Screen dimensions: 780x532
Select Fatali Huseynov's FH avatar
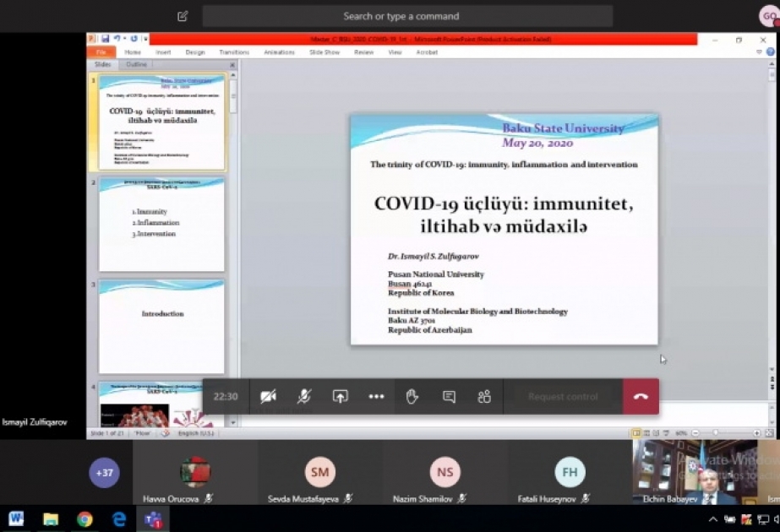click(570, 471)
